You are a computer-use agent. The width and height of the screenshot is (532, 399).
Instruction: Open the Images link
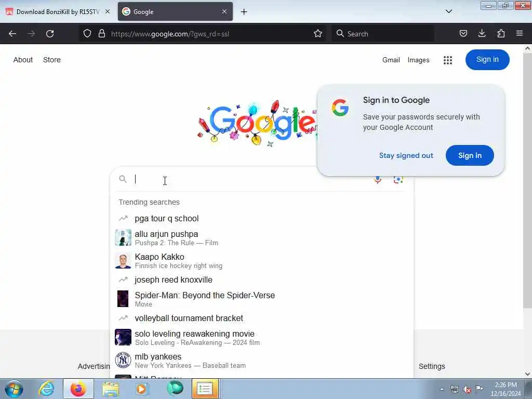[x=418, y=60]
